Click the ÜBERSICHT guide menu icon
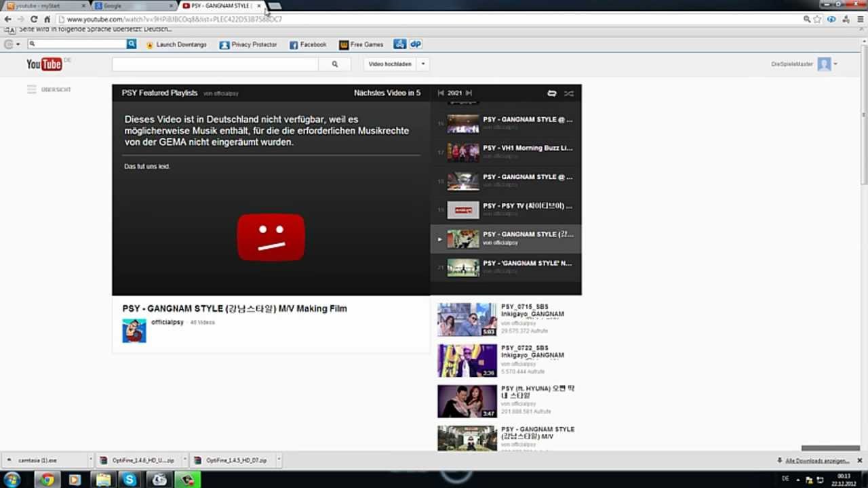The image size is (868, 488). [x=31, y=89]
